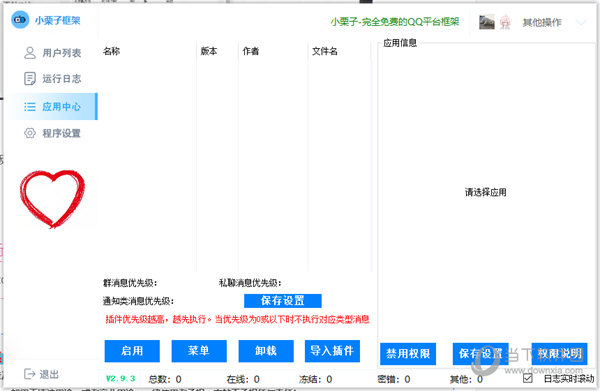This screenshot has height=391, width=600.
Task: Click the pink anime avatar icon
Action: click(505, 22)
